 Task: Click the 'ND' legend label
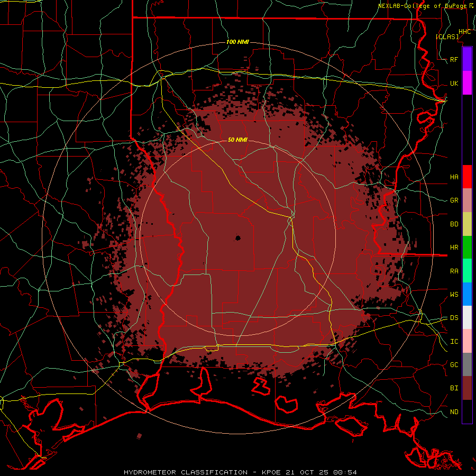point(454,412)
